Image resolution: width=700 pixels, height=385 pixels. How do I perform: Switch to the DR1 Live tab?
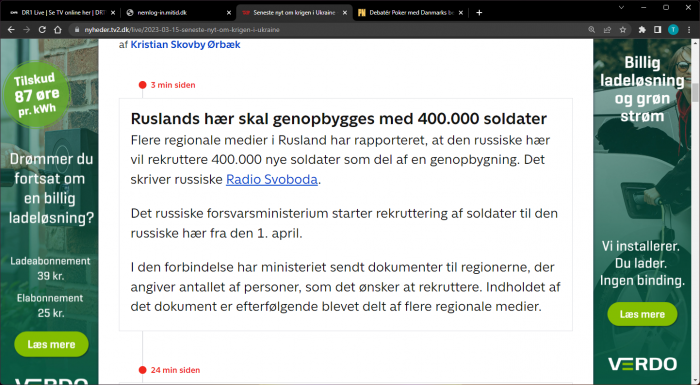(62, 13)
